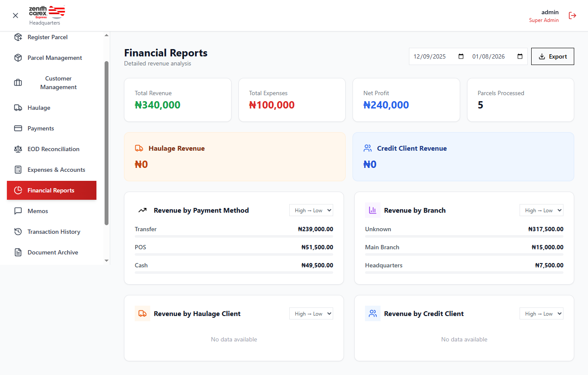588x375 pixels.
Task: Click the Haulage truck icon in sidebar
Action: point(18,108)
